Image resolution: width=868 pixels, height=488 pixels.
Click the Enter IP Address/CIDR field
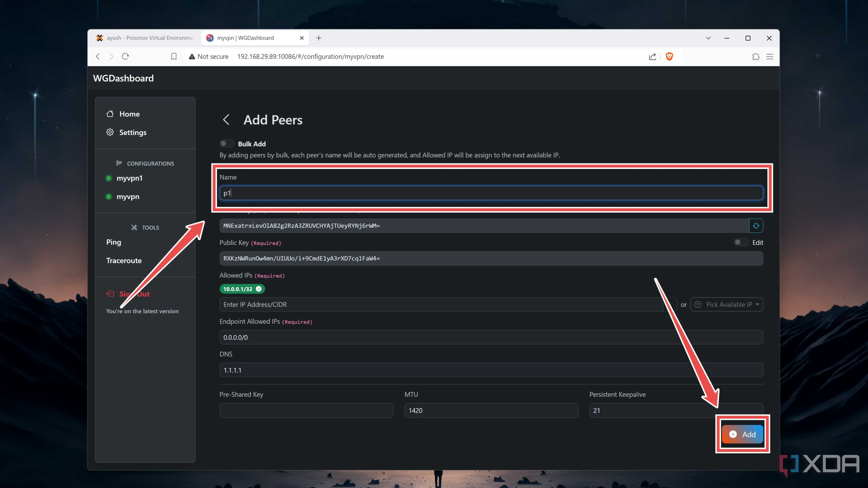pos(441,305)
